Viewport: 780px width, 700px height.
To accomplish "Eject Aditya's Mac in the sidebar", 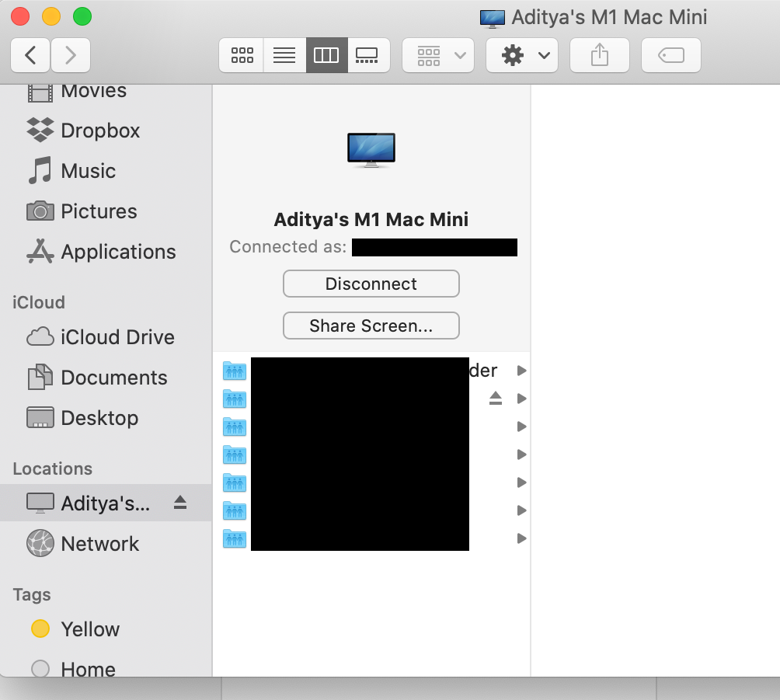I will click(180, 503).
